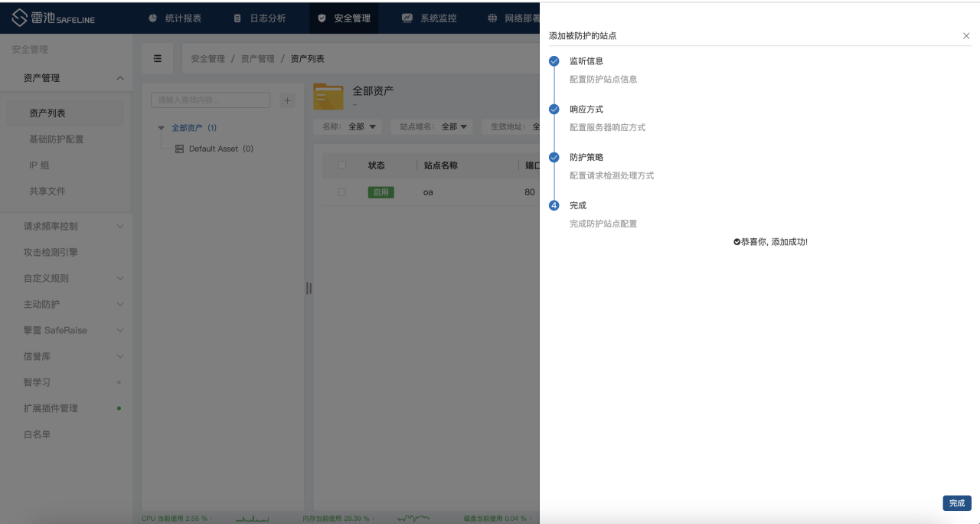Click the 完成 button
This screenshot has width=980, height=524.
pos(957,503)
